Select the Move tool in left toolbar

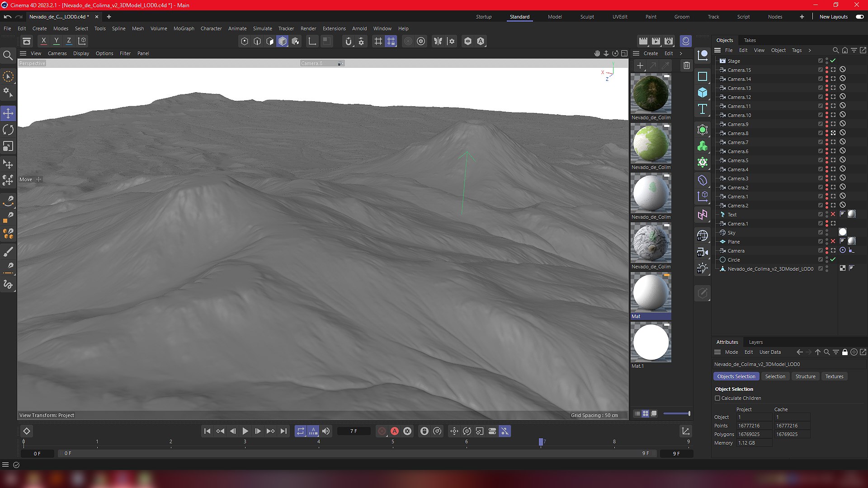pyautogui.click(x=8, y=113)
